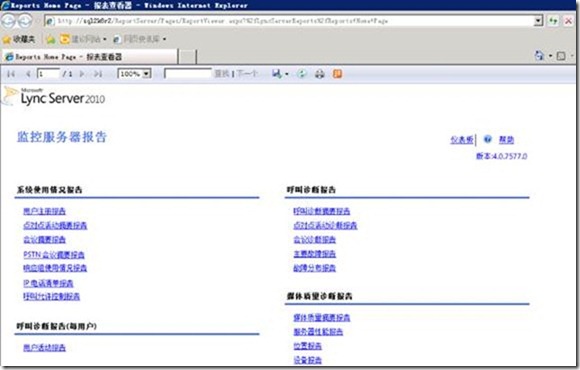This screenshot has width=580, height=370.
Task: Open 网页快讯库 web slice gallery
Action: (139, 39)
